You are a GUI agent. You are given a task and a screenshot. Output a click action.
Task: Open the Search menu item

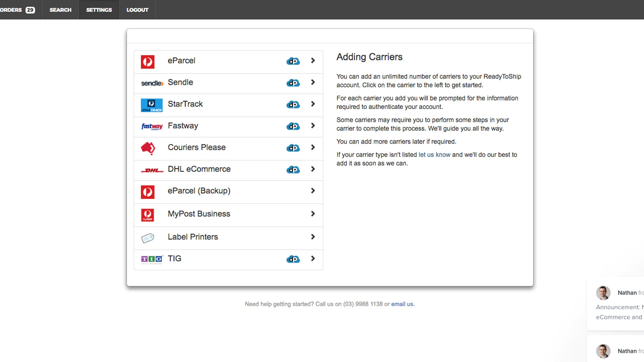click(60, 10)
